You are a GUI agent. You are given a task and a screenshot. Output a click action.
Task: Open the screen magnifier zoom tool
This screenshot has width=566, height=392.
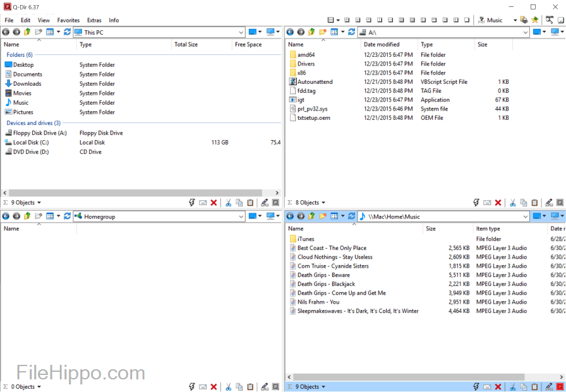(x=550, y=20)
